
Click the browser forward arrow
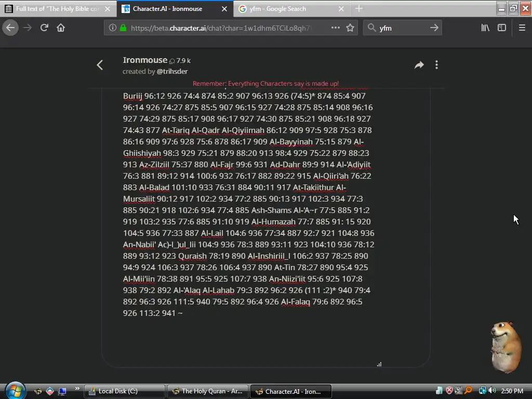[x=28, y=28]
